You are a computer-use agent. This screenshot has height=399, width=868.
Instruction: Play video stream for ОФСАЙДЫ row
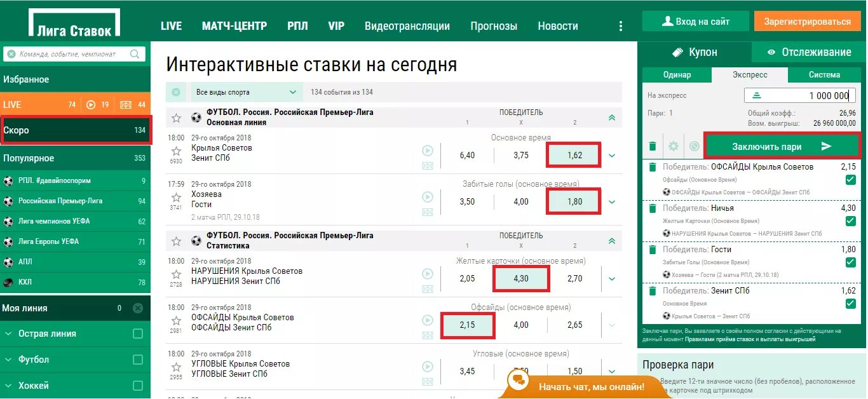coord(428,320)
